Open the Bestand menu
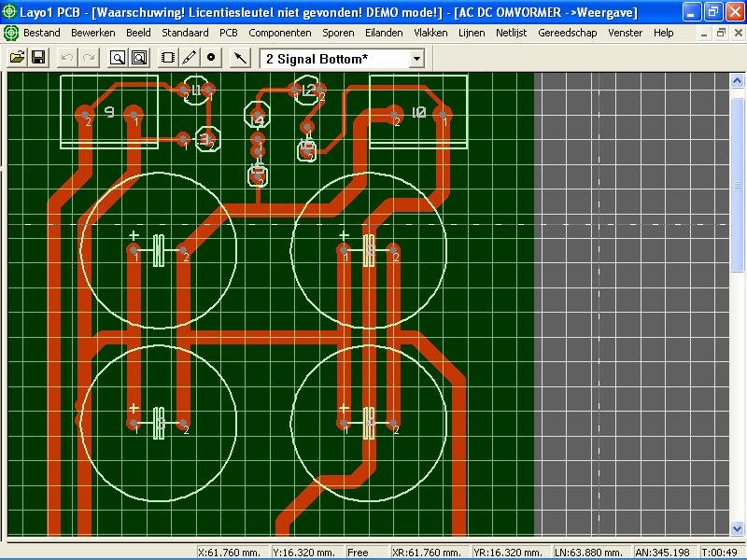Image resolution: width=747 pixels, height=560 pixels. [41, 33]
